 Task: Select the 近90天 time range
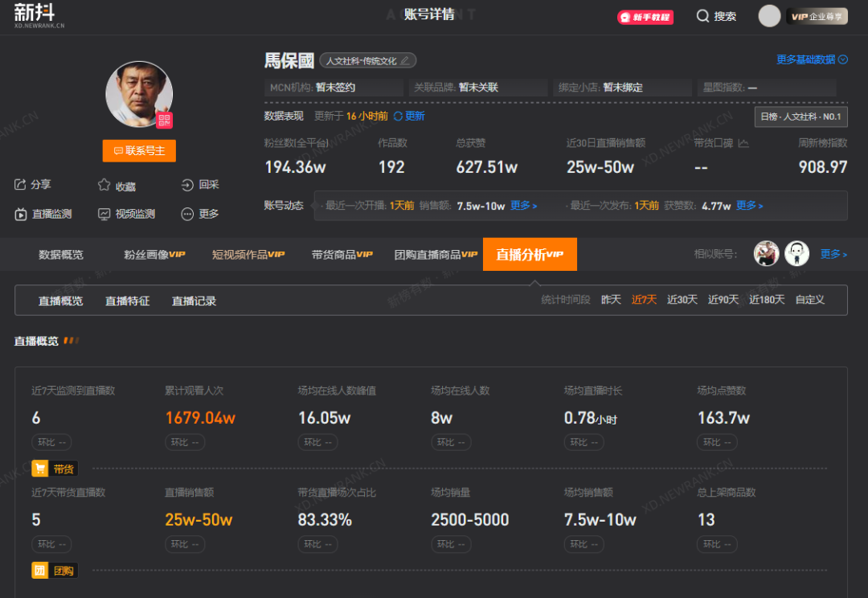pyautogui.click(x=723, y=300)
